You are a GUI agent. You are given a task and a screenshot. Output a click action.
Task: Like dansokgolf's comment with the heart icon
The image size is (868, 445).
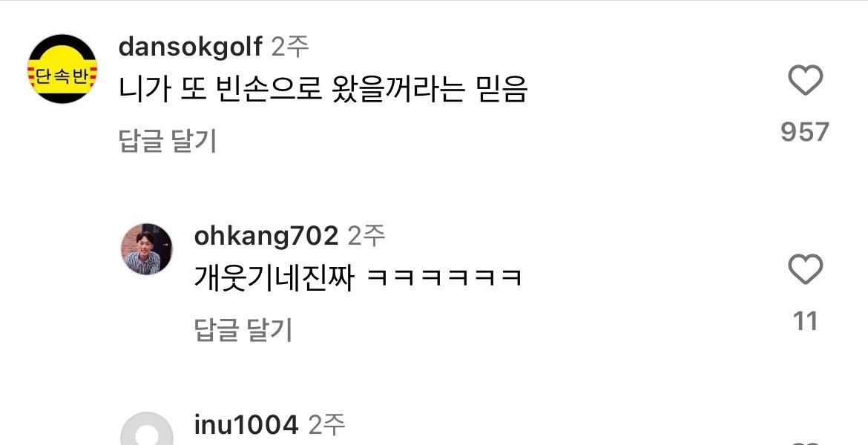[x=806, y=80]
